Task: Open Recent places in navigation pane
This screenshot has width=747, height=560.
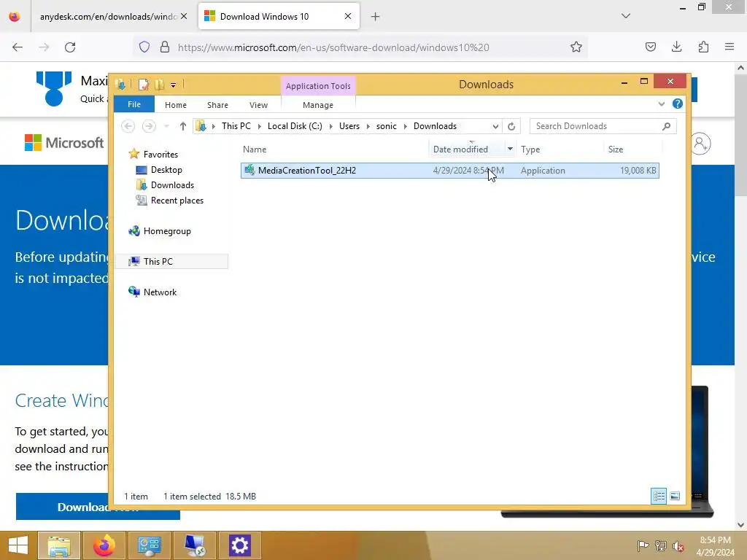Action: tap(177, 201)
